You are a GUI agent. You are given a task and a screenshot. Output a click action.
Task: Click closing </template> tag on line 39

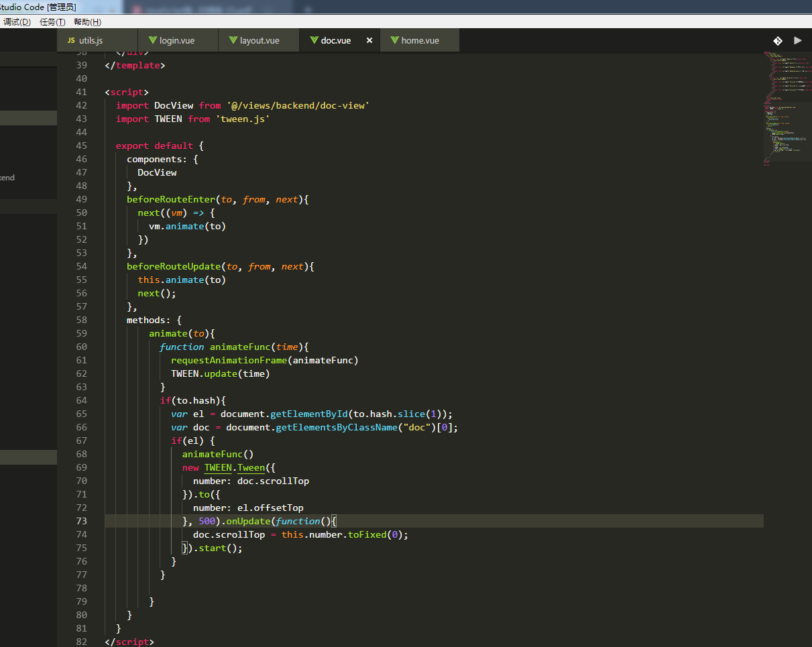pos(135,65)
